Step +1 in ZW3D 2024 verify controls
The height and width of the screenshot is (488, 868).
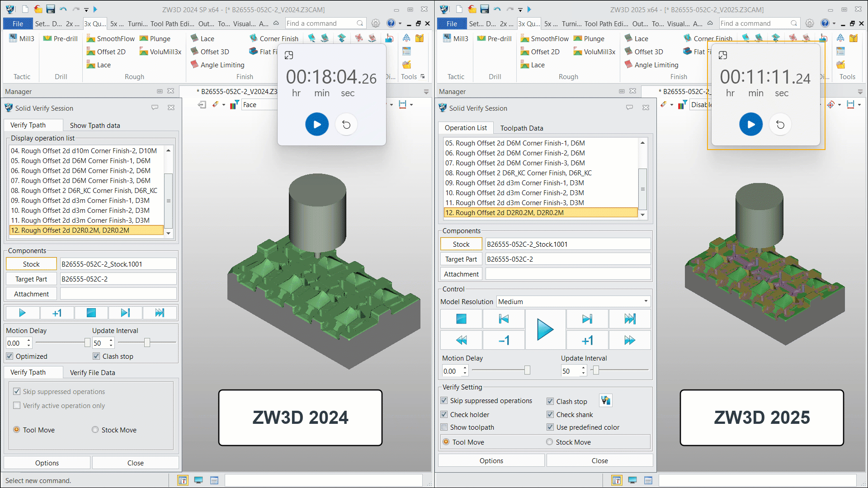point(57,313)
